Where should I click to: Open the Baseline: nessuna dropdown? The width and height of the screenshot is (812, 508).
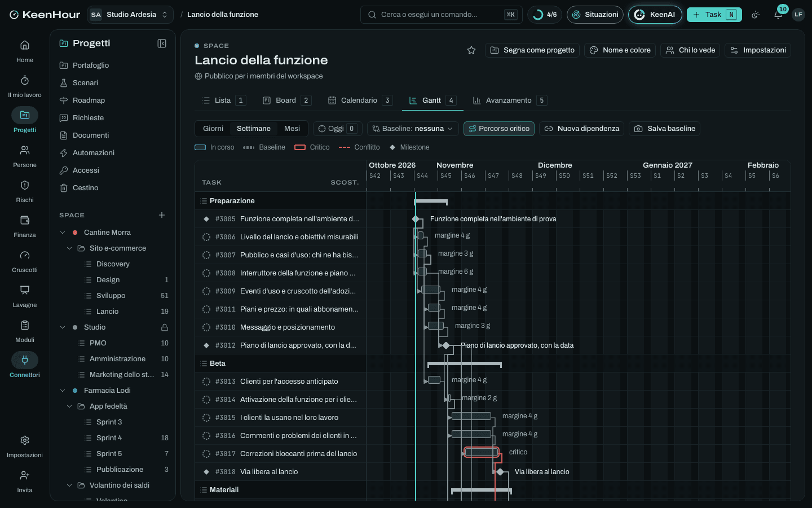[413, 129]
